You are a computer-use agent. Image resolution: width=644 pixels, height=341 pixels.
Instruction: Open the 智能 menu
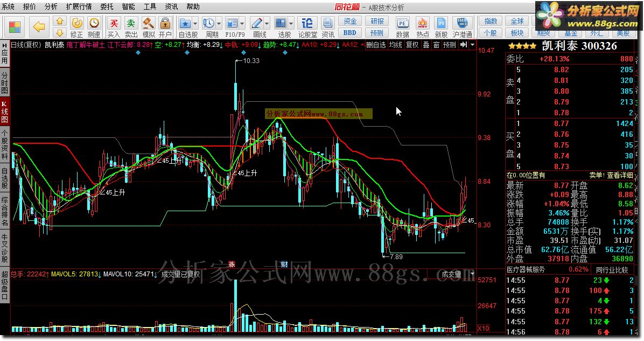click(128, 6)
